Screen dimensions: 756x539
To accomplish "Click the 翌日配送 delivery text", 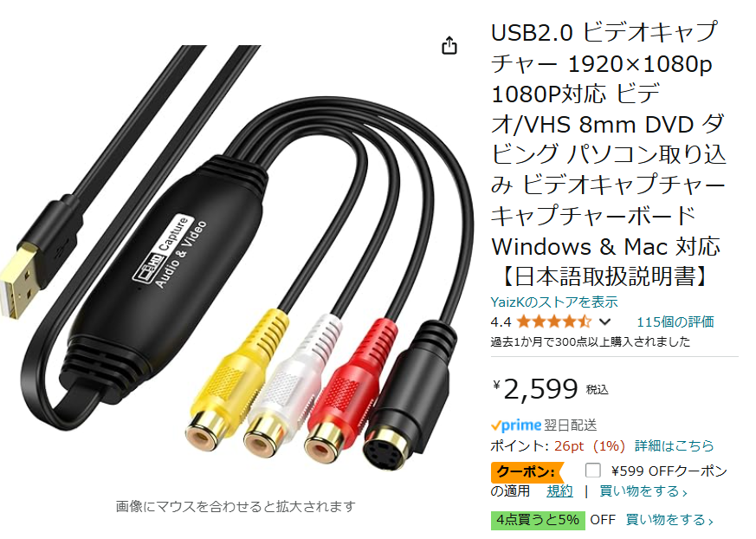I will (x=571, y=425).
